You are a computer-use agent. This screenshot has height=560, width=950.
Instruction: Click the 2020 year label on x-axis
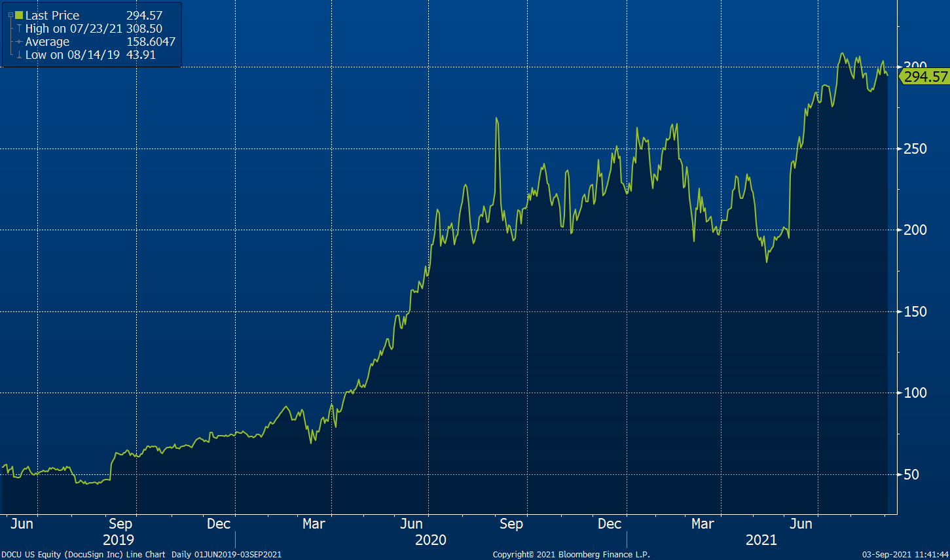pos(431,540)
